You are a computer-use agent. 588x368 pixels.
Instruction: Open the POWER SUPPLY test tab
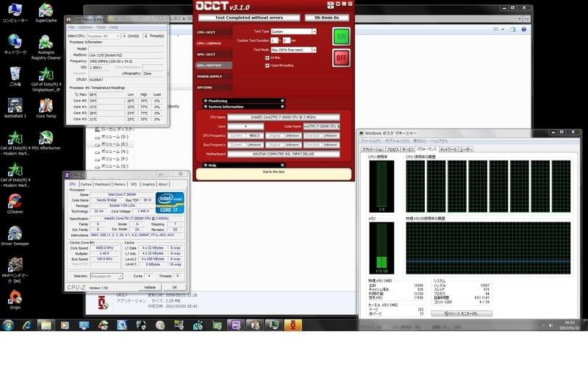coord(213,77)
